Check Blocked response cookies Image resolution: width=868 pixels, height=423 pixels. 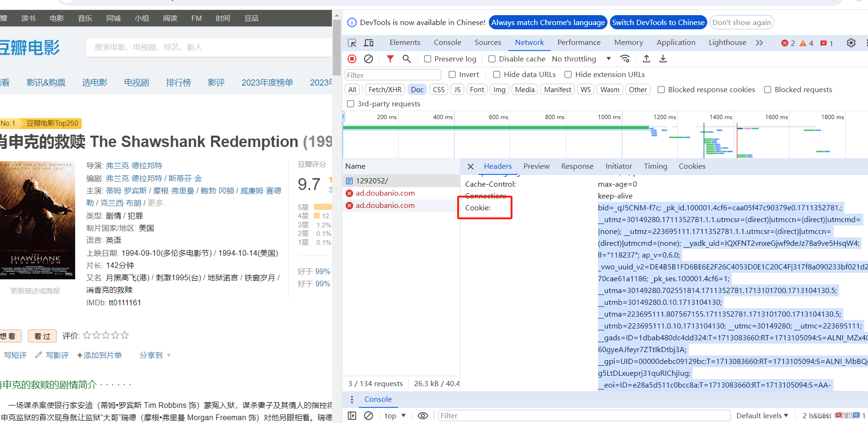[x=661, y=89]
